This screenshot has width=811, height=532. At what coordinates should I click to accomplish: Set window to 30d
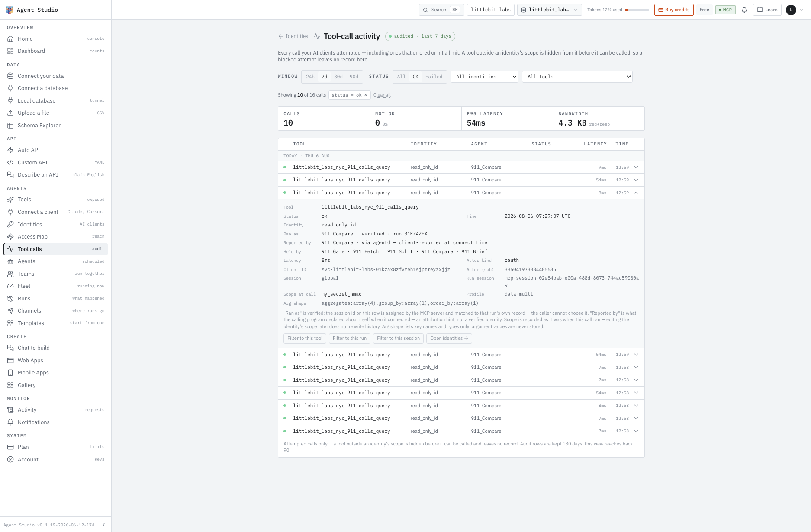(x=338, y=77)
